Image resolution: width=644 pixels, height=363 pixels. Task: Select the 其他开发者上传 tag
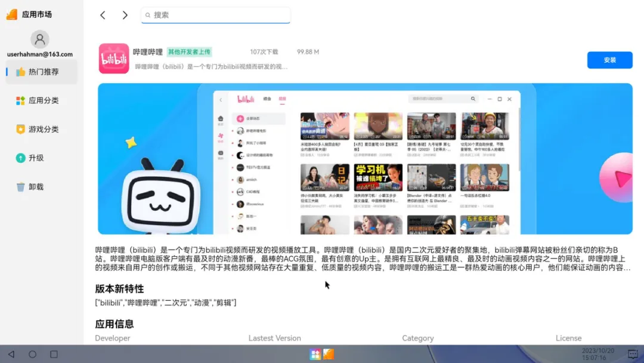[190, 52]
